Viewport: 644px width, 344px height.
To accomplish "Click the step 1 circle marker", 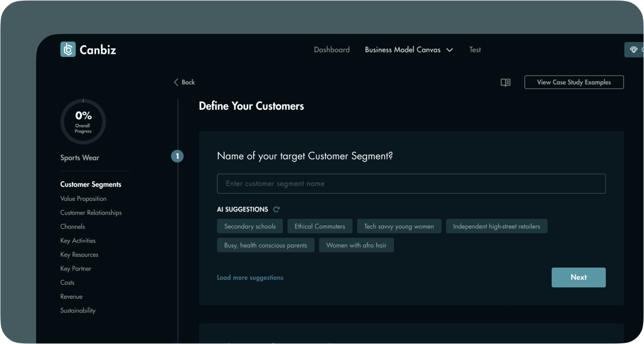I will (177, 156).
